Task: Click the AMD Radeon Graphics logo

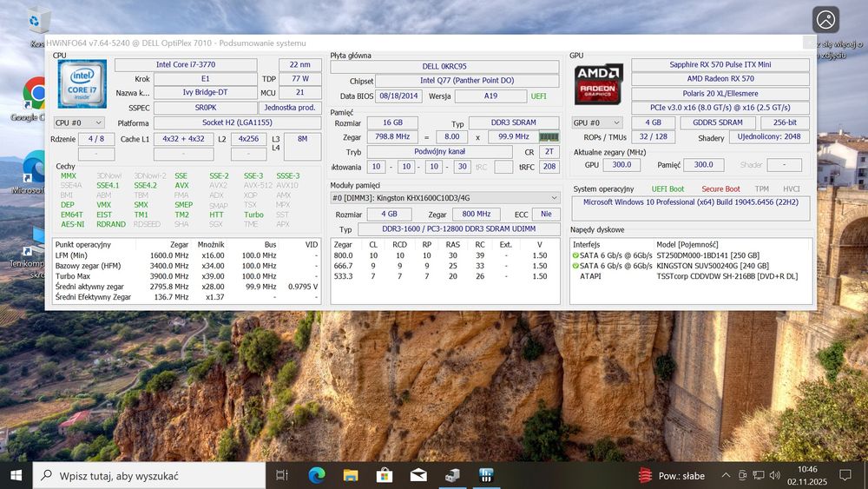Action: pos(598,83)
